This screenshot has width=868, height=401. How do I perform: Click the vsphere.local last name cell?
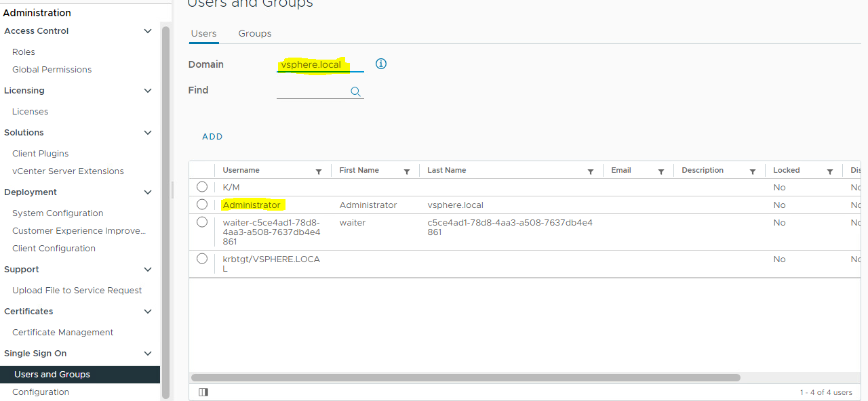pyautogui.click(x=456, y=205)
